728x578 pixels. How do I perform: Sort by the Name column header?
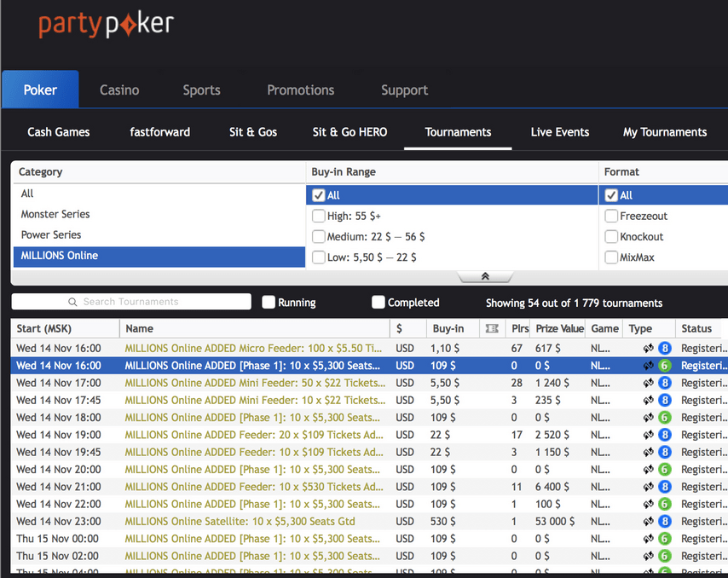click(255, 329)
